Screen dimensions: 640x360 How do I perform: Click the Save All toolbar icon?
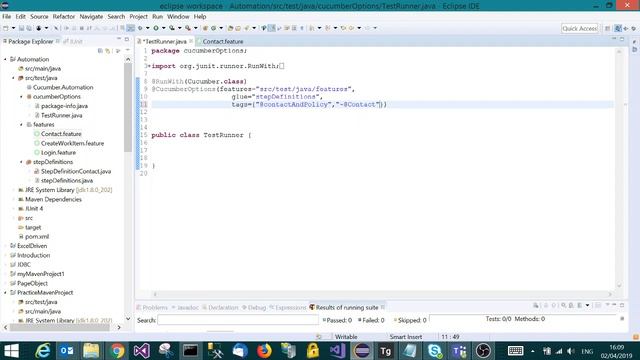tap(29, 28)
